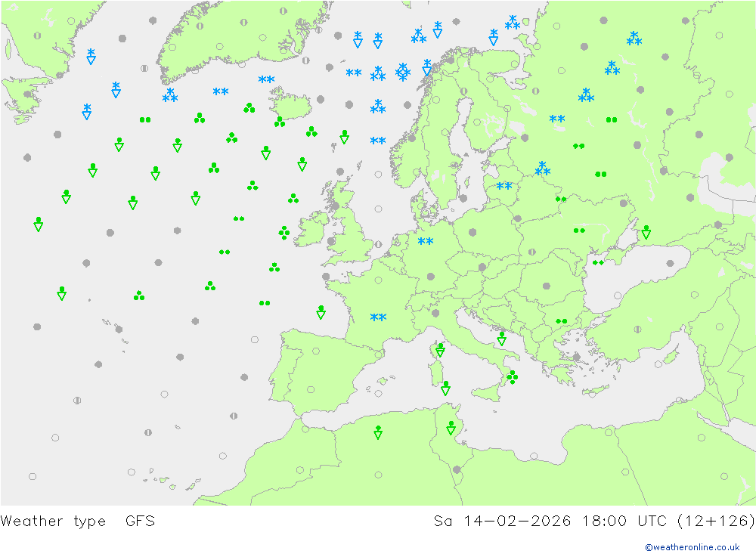
Task: Click the snow symbol over northern Germany
Action: [x=425, y=241]
